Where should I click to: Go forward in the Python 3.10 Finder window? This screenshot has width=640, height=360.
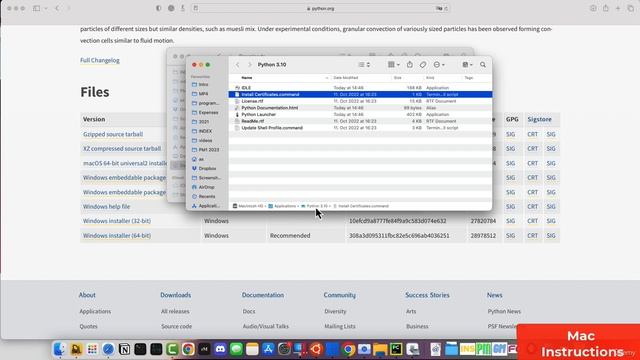click(250, 65)
